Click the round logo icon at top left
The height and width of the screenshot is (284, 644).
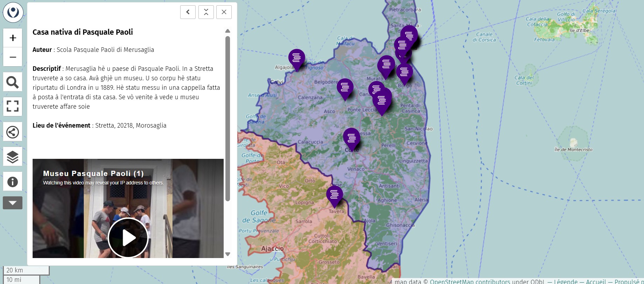pyautogui.click(x=13, y=13)
